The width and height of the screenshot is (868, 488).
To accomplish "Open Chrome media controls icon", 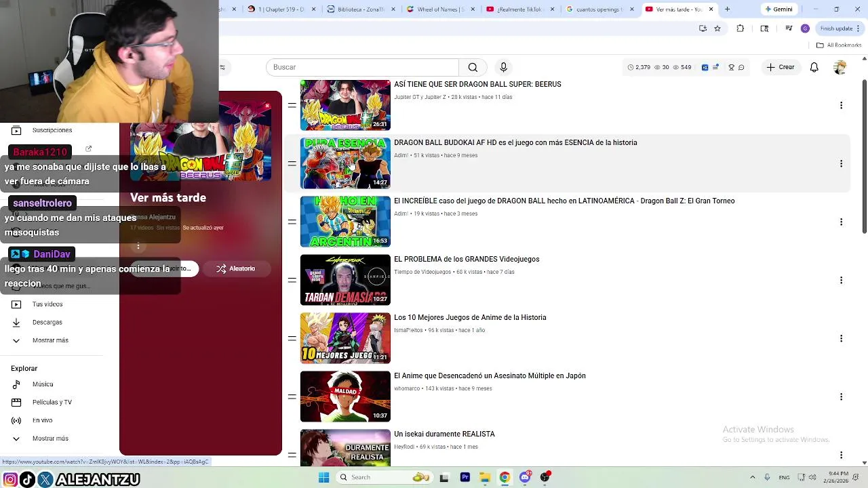I will pos(789,28).
